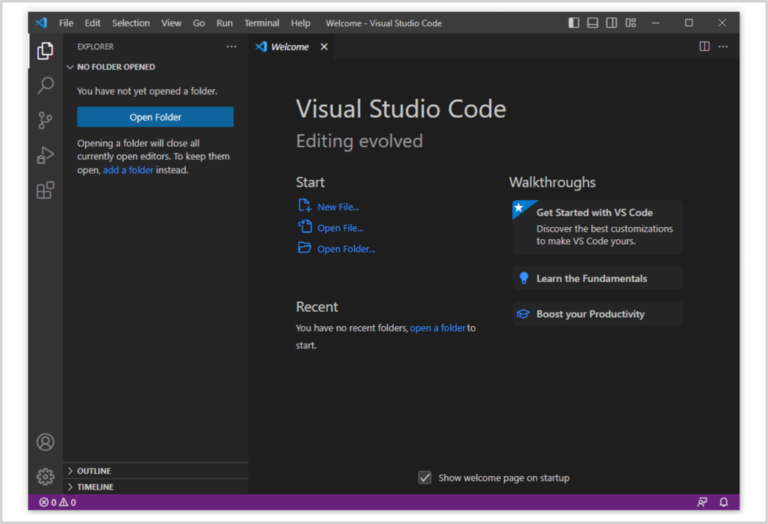Click open a folder link under Recent

pos(437,328)
